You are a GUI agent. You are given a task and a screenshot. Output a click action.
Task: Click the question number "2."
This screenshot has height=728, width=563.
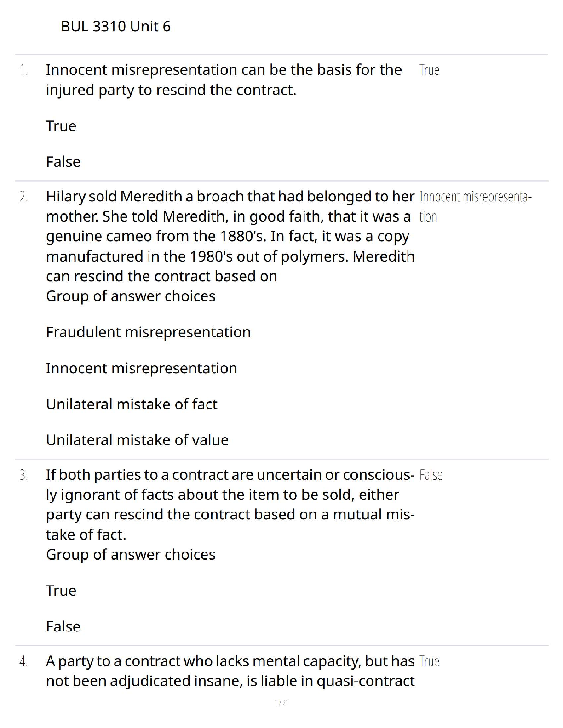point(23,197)
